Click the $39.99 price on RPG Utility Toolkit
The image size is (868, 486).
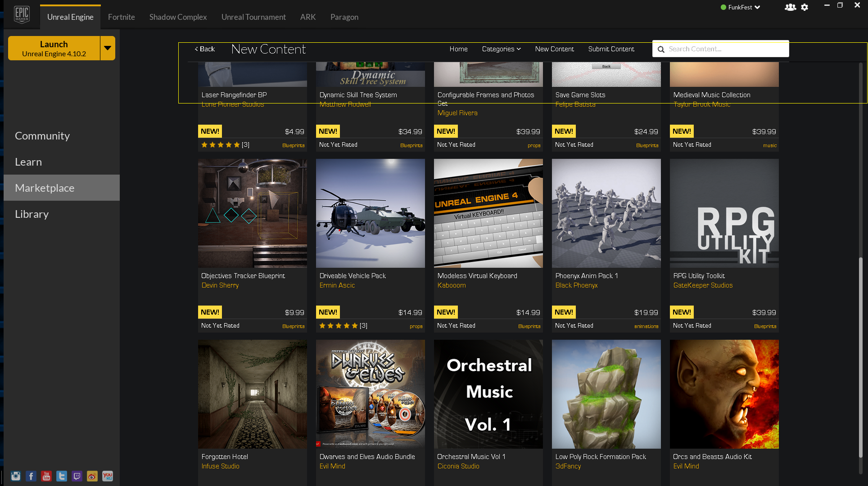(764, 313)
